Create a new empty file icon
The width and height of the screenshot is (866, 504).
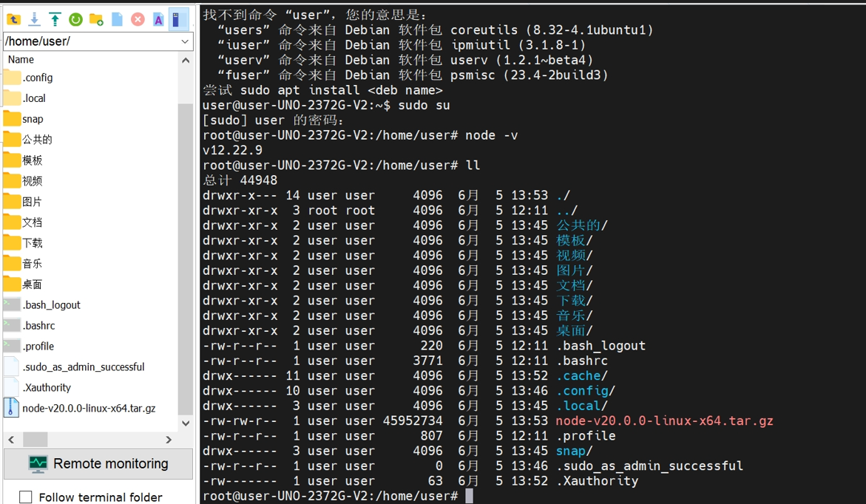(x=116, y=18)
